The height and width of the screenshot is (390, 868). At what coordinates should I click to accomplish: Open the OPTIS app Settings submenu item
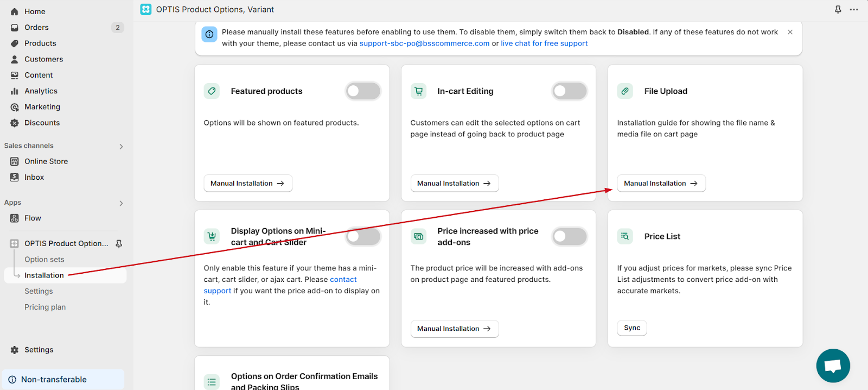39,291
